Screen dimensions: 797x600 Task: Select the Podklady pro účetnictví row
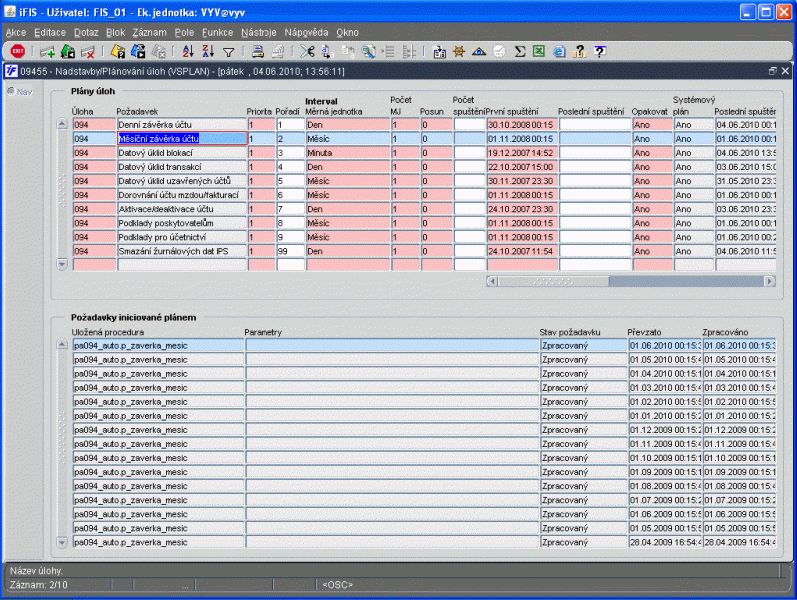182,237
